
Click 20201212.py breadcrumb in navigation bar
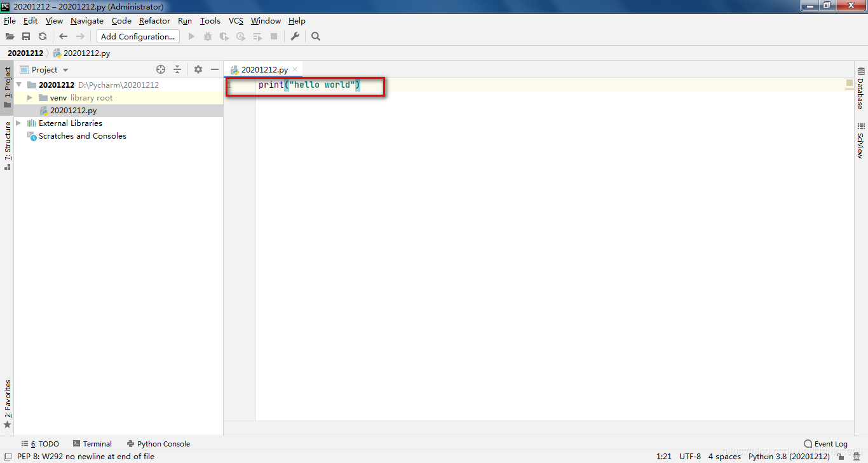[x=81, y=53]
